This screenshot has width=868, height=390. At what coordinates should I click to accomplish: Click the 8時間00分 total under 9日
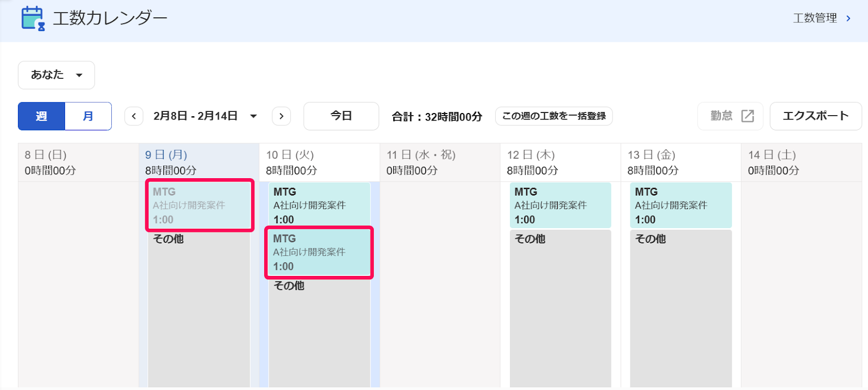(x=171, y=171)
